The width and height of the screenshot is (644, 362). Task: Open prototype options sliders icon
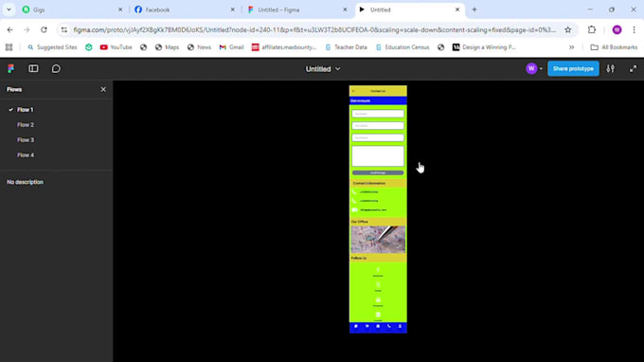pos(610,68)
